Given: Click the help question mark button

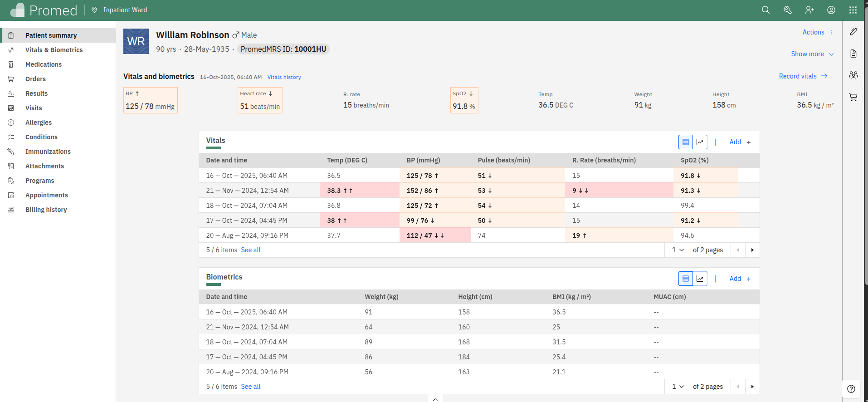Looking at the screenshot, I should pyautogui.click(x=851, y=389).
